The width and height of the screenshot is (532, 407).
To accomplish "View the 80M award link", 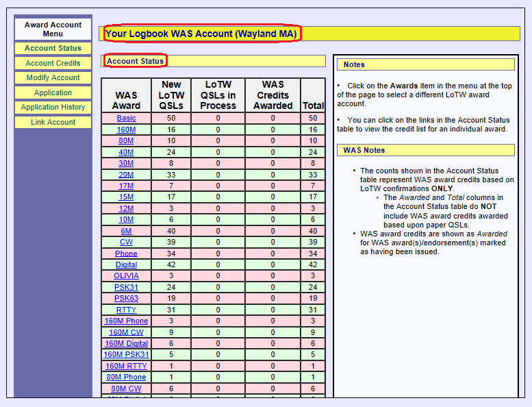I will coord(126,141).
